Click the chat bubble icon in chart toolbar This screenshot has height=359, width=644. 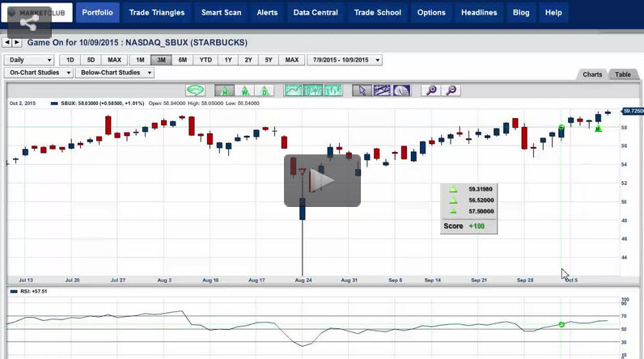coord(195,91)
